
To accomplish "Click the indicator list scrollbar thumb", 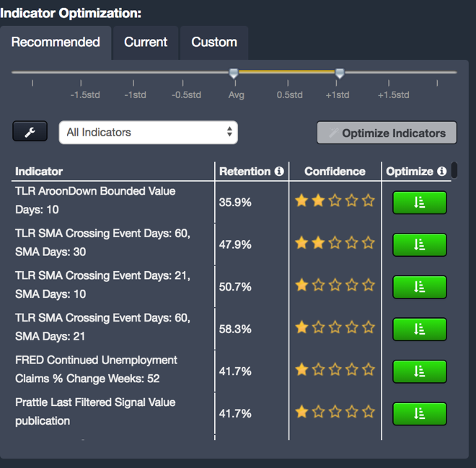I will 454,171.
